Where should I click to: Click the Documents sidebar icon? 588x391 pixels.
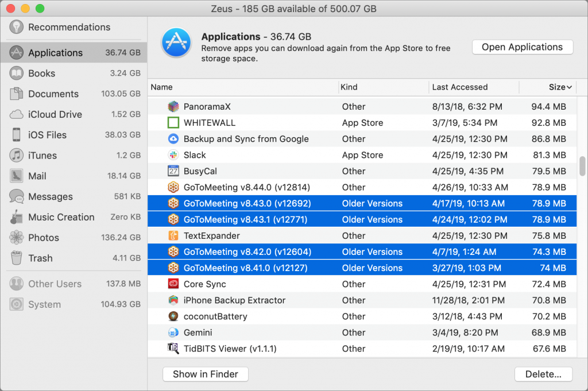point(16,94)
